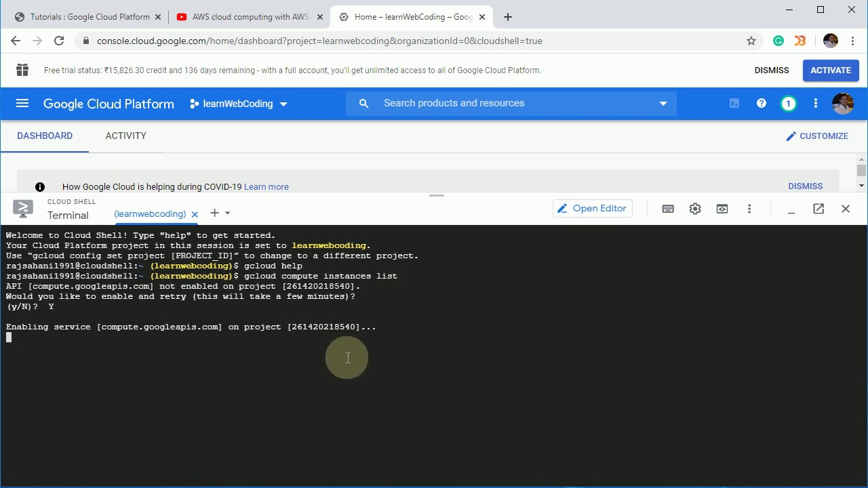Click the Cloud Shell web preview icon
The width and height of the screenshot is (868, 488).
[722, 209]
